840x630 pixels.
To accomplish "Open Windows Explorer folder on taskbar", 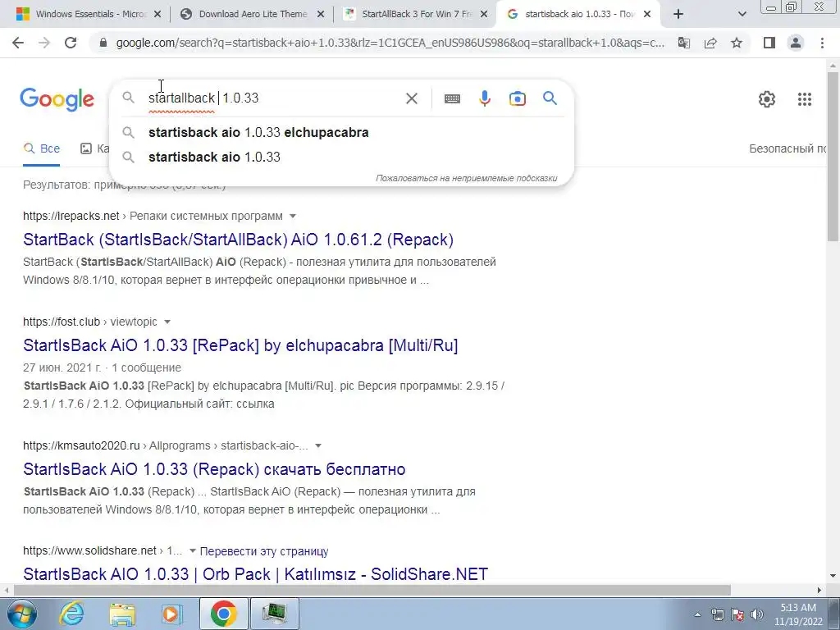I will [122, 614].
